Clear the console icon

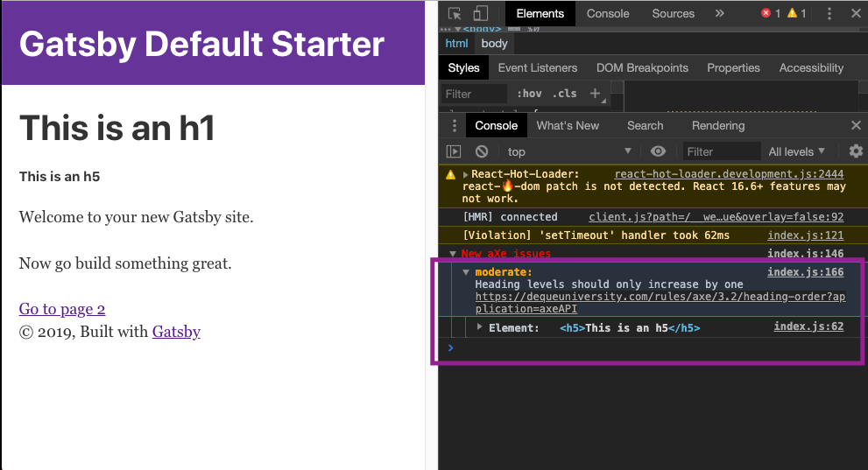pyautogui.click(x=482, y=151)
